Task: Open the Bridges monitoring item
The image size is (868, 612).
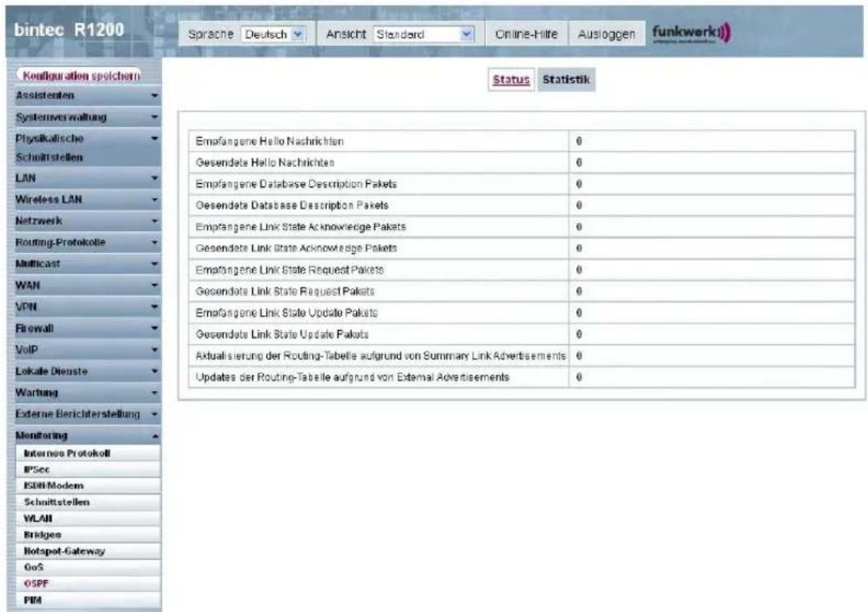Action: (89, 535)
